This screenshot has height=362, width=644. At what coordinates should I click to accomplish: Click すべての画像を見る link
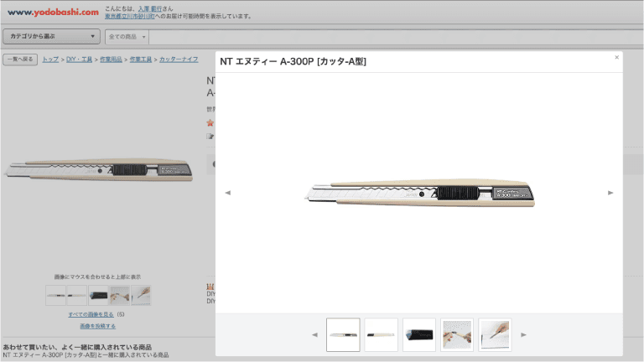[x=91, y=314]
